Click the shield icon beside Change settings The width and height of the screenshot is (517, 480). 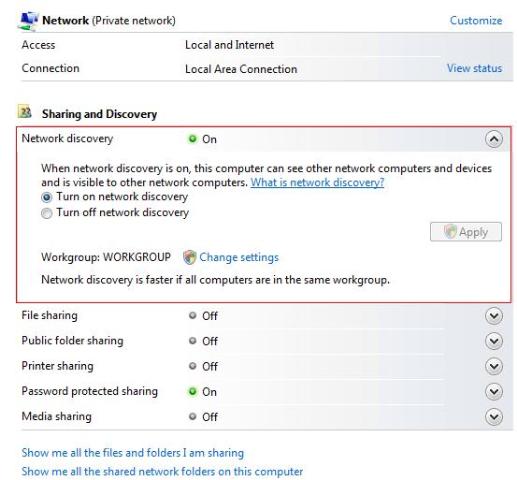[190, 257]
